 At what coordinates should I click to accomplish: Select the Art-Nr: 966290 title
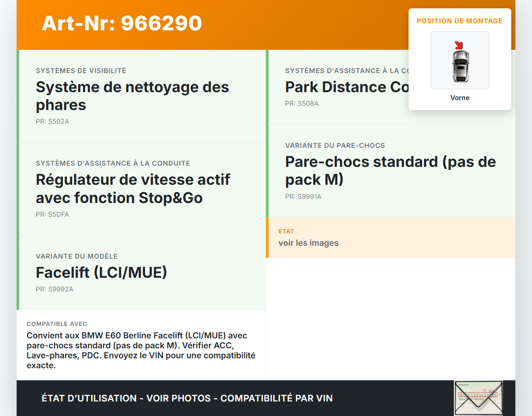121,24
